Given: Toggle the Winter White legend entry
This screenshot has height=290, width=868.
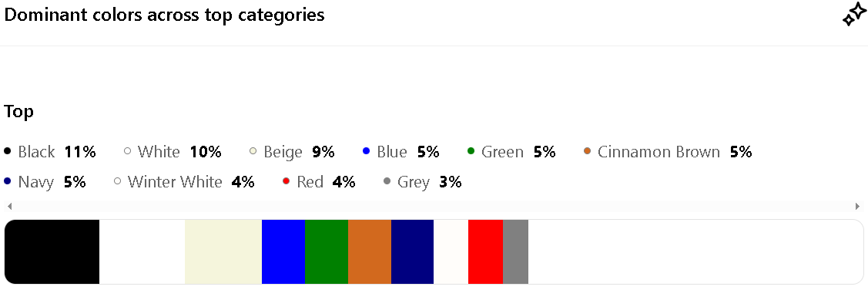Looking at the screenshot, I should [x=184, y=182].
